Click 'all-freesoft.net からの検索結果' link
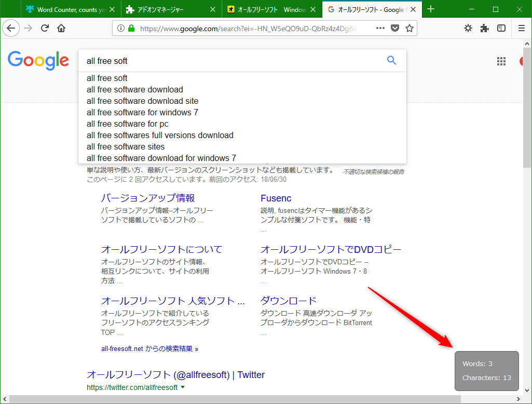Screen dimensions: 532x404 pos(149,348)
